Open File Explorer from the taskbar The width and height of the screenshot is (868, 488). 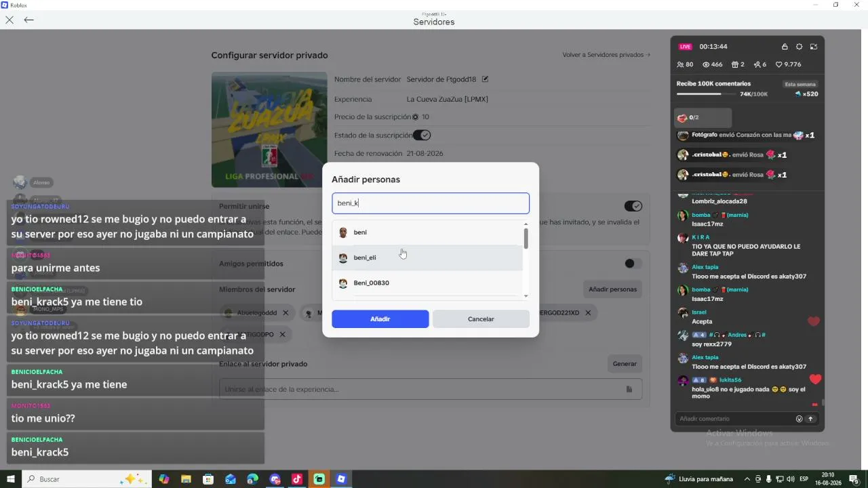pos(186,479)
